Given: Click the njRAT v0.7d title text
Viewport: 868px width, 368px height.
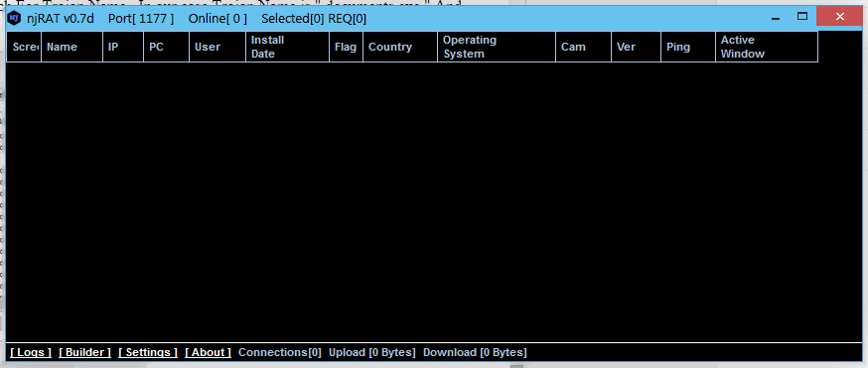Looking at the screenshot, I should tap(61, 18).
